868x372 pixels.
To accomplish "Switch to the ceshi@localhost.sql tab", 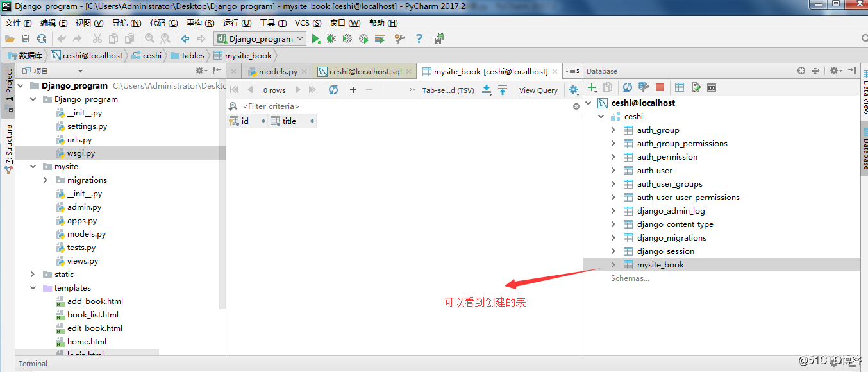I will click(364, 71).
